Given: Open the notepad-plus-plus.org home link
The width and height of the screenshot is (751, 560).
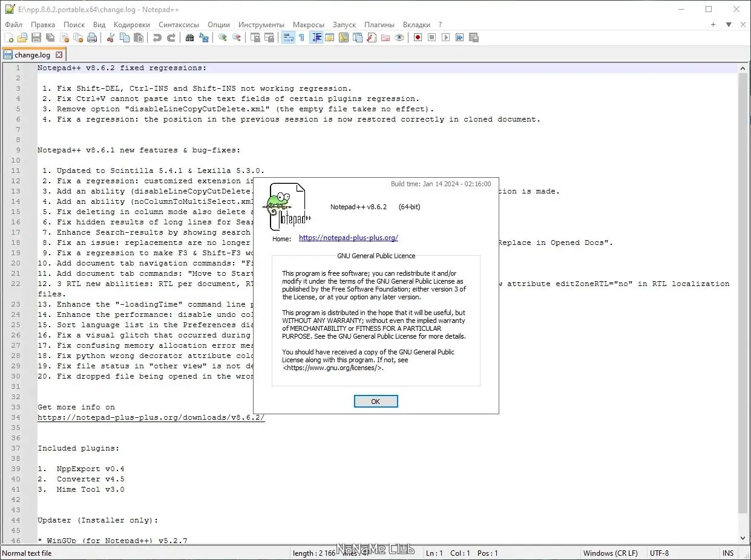Looking at the screenshot, I should (x=349, y=238).
